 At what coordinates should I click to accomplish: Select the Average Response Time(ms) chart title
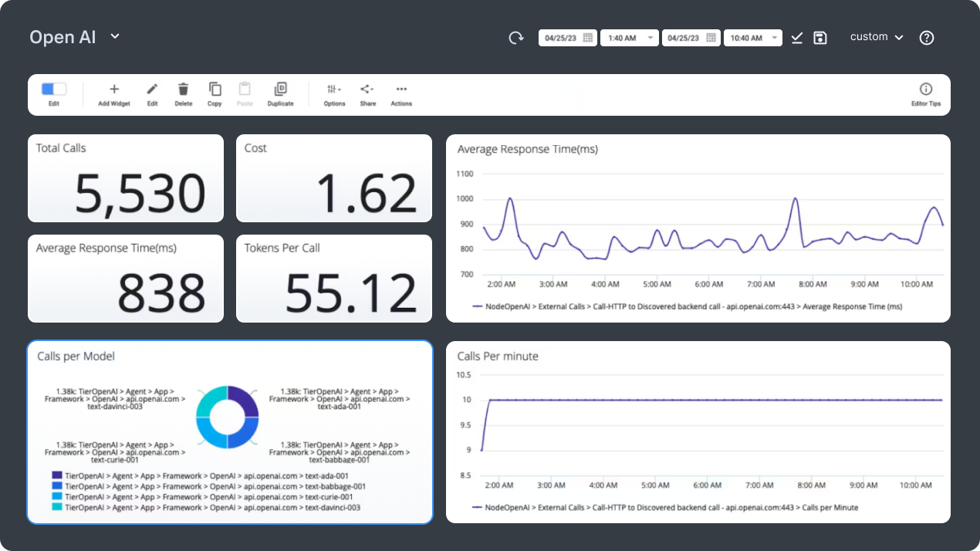pyautogui.click(x=528, y=149)
